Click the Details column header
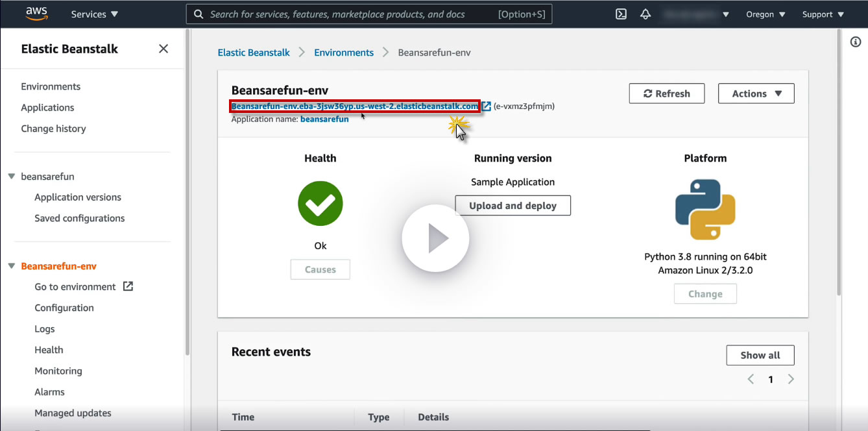This screenshot has height=431, width=868. pos(433,417)
